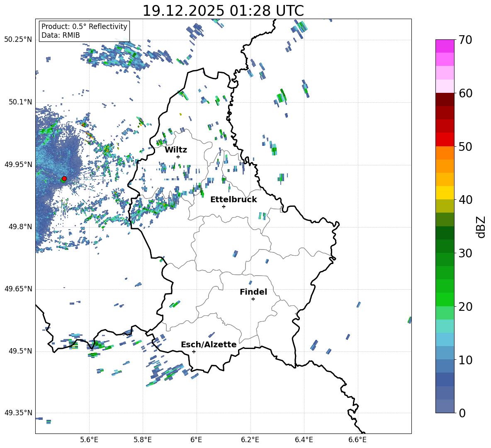Select the Wiltz city label

pyautogui.click(x=176, y=150)
